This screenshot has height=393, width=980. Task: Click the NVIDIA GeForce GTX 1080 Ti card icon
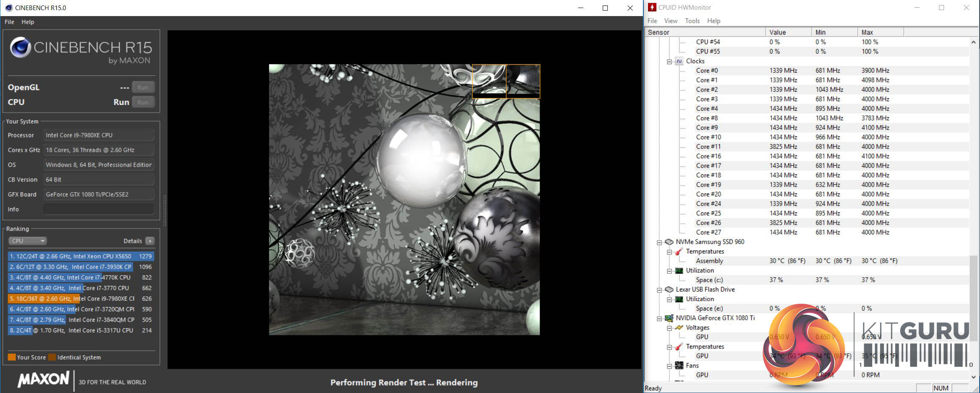click(x=669, y=318)
